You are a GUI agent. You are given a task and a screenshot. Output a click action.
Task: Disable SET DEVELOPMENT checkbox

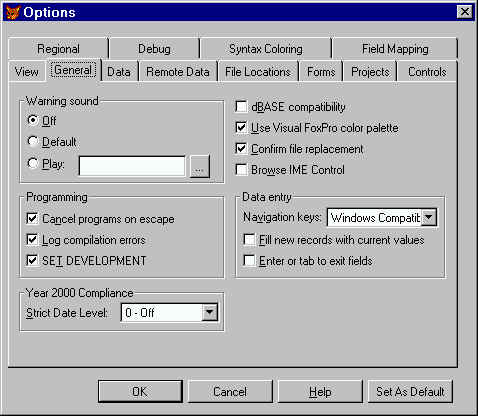(x=32, y=260)
